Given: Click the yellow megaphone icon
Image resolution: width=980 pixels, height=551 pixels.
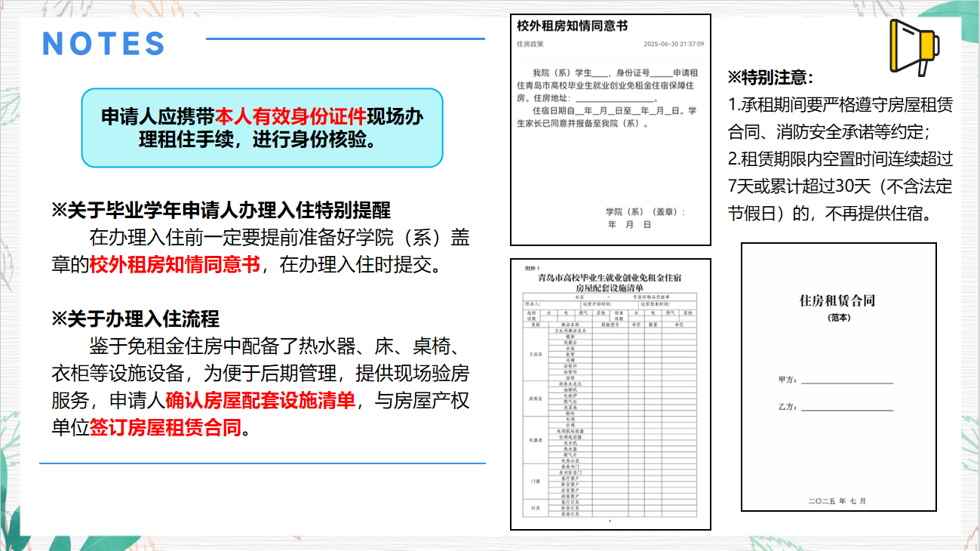Looking at the screenshot, I should click(914, 45).
